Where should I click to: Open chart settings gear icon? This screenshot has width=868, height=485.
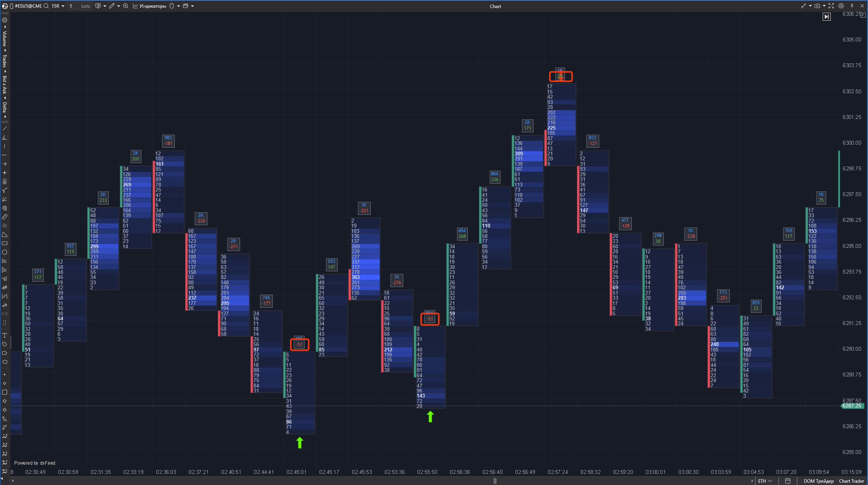(841, 6)
